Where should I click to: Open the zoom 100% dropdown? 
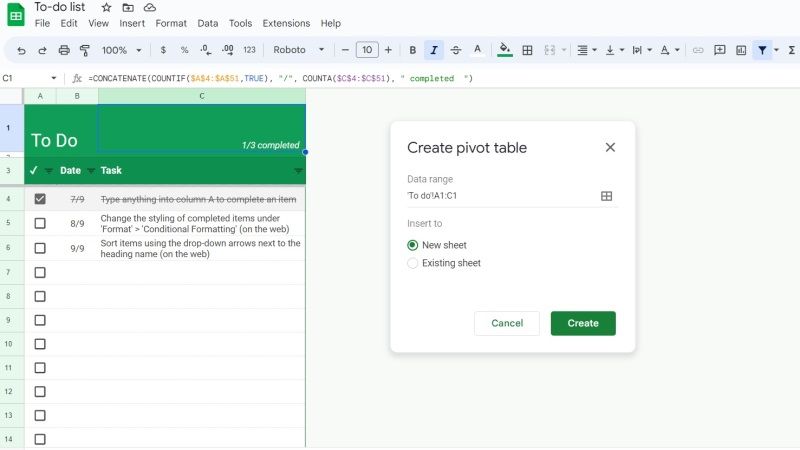click(x=121, y=50)
